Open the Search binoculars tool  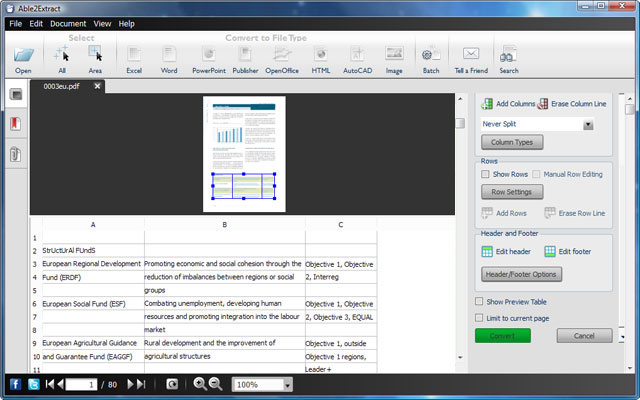coord(509,54)
